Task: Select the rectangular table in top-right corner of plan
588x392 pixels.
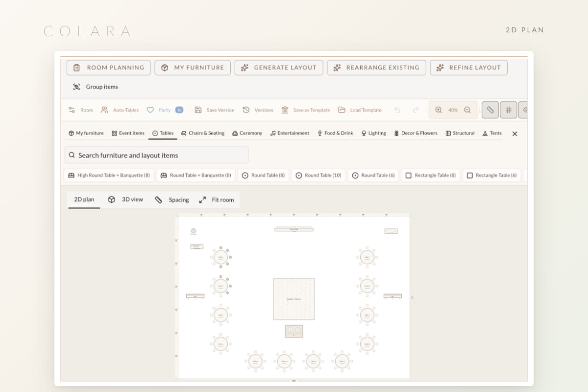Action: (391, 231)
